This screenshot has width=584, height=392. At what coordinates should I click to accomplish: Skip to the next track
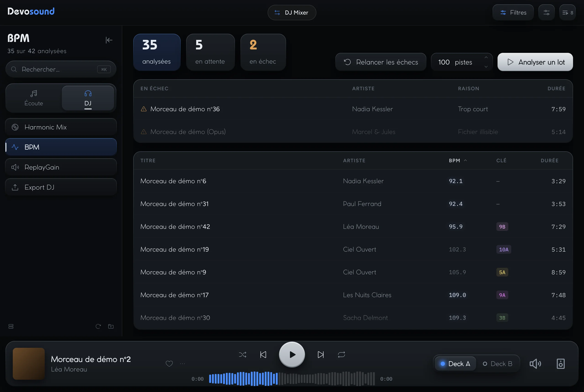[321, 354]
